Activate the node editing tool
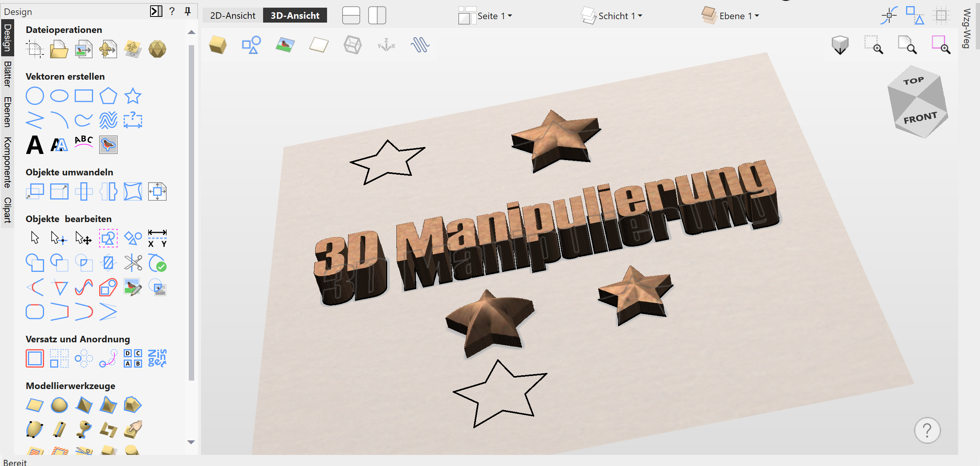 point(59,238)
